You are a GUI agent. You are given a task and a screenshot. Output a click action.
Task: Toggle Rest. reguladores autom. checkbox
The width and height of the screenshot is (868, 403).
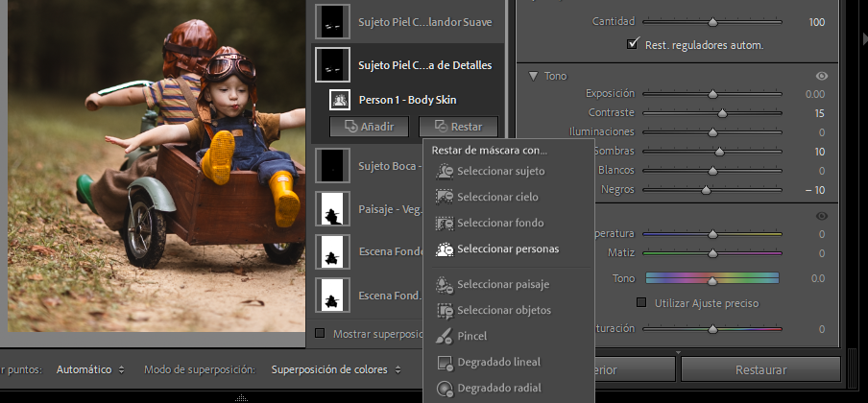[633, 44]
